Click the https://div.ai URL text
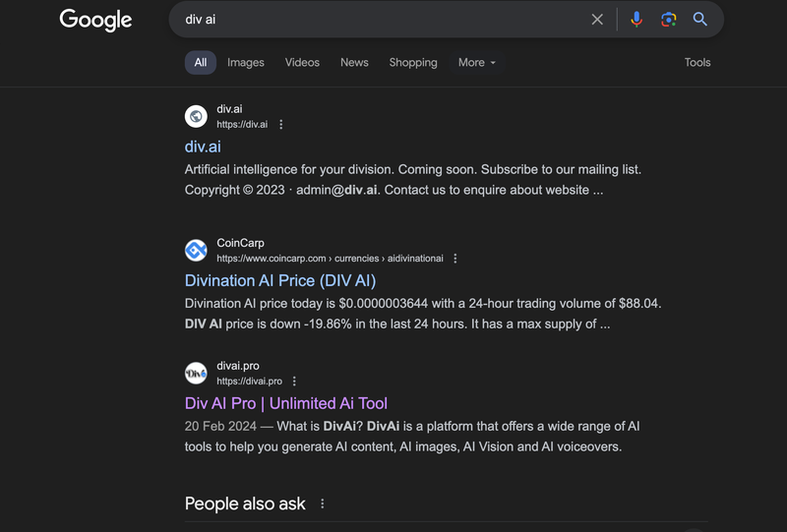This screenshot has width=787, height=532. (242, 125)
